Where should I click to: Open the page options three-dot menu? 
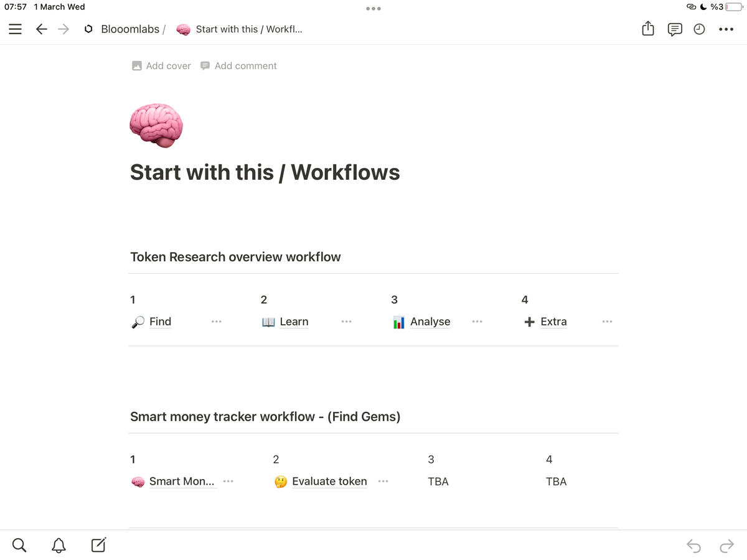tap(726, 29)
